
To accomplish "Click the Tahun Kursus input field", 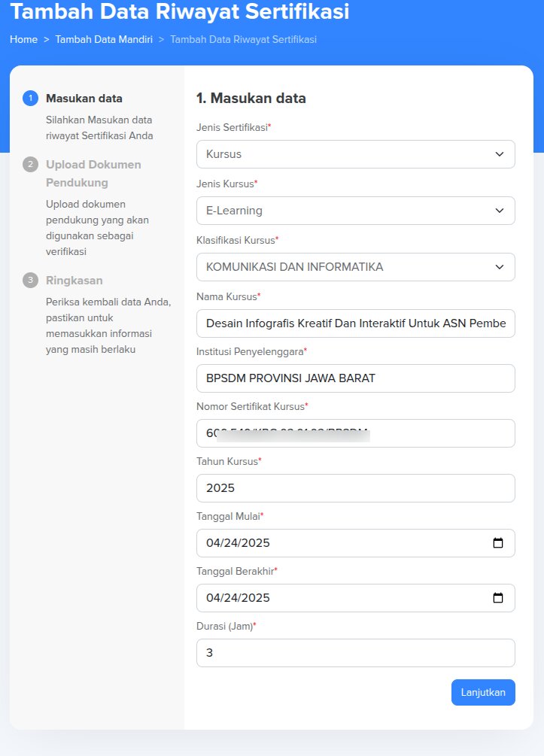I will click(x=355, y=488).
